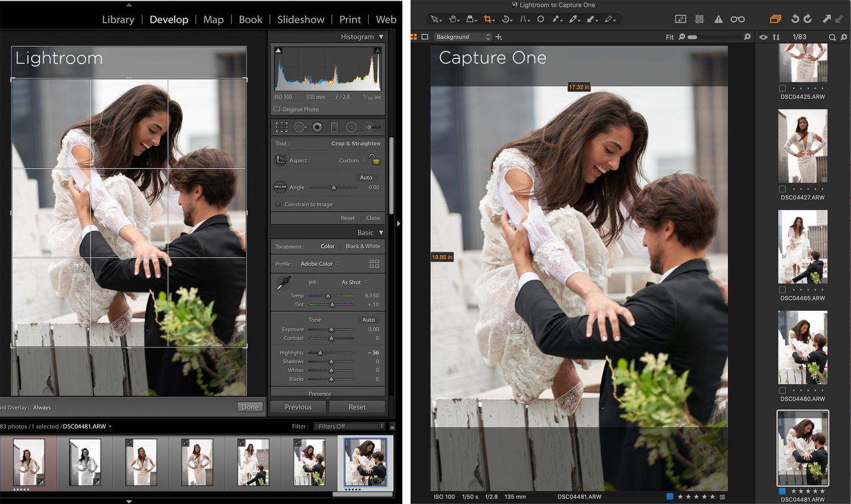Click the Copy Adjustments up-arrow icon
Screen dimensions: 851x504
pyautogui.click(x=827, y=19)
